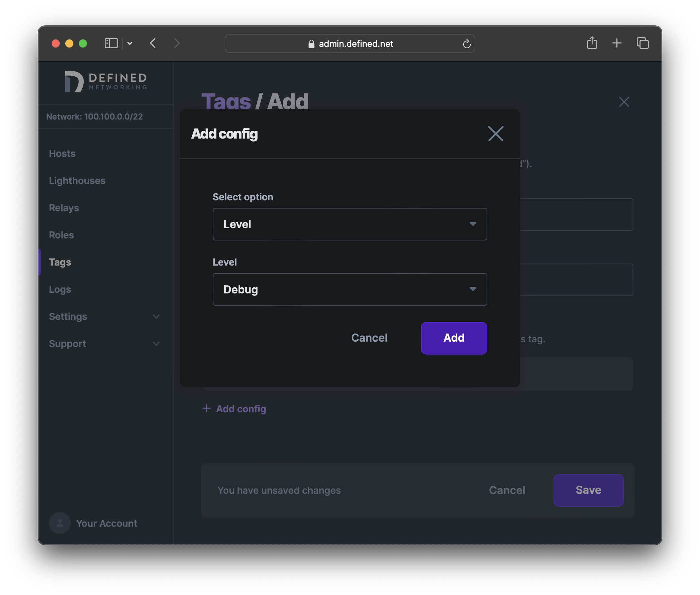Open the Logs menu item
This screenshot has height=595, width=700.
pyautogui.click(x=60, y=289)
